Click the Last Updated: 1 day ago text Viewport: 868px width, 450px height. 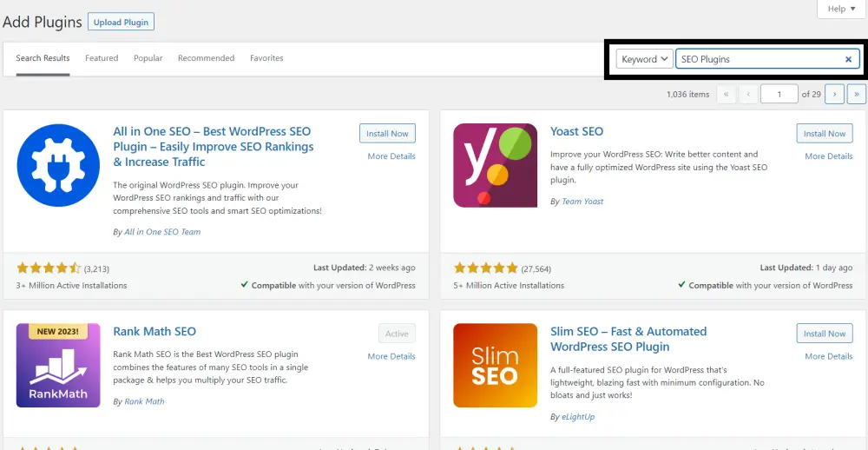(x=806, y=268)
